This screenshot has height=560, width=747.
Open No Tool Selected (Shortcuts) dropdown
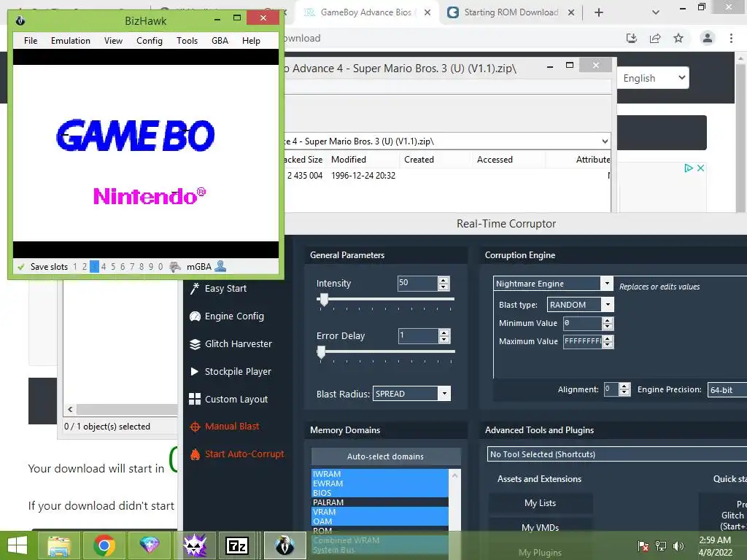pos(617,454)
